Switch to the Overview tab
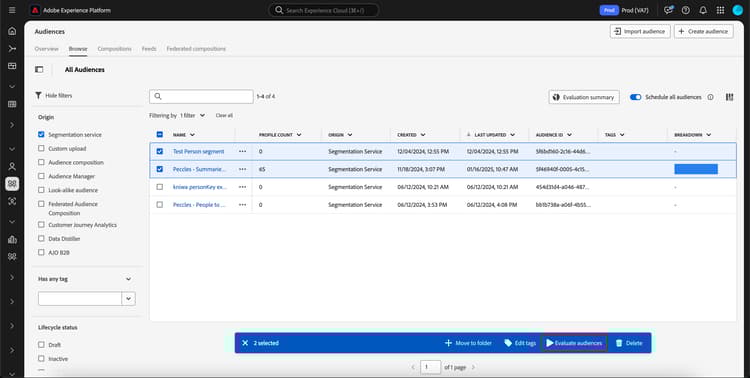Image resolution: width=750 pixels, height=378 pixels. coord(46,49)
